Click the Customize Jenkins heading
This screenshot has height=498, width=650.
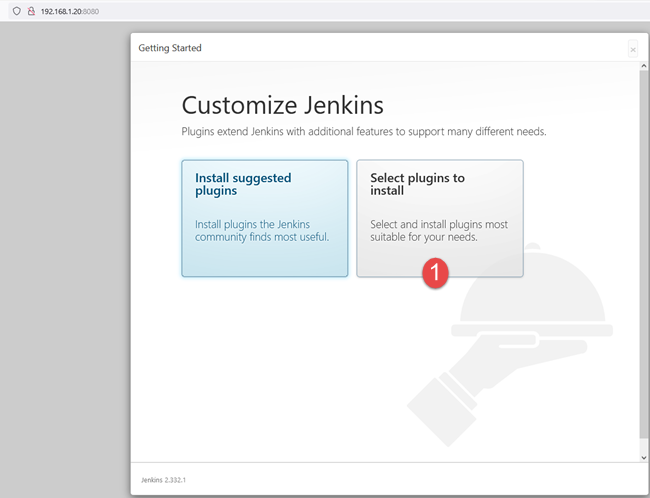click(x=282, y=105)
